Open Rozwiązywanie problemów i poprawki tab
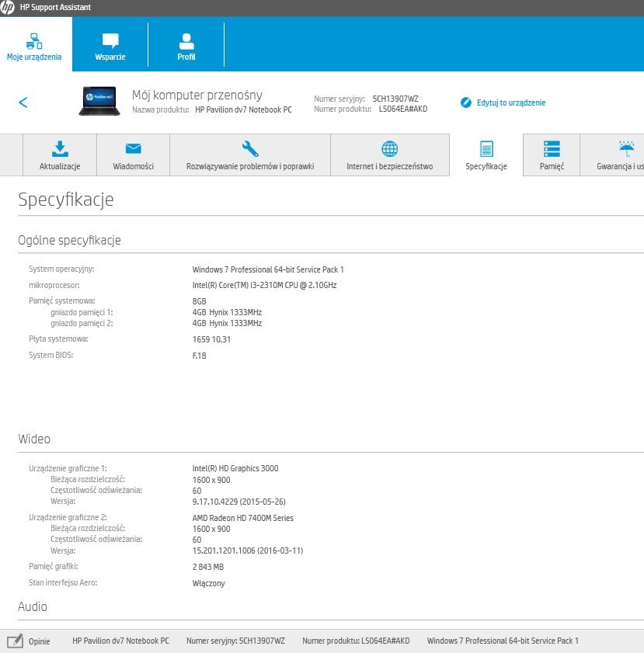This screenshot has height=653, width=644. pyautogui.click(x=250, y=155)
